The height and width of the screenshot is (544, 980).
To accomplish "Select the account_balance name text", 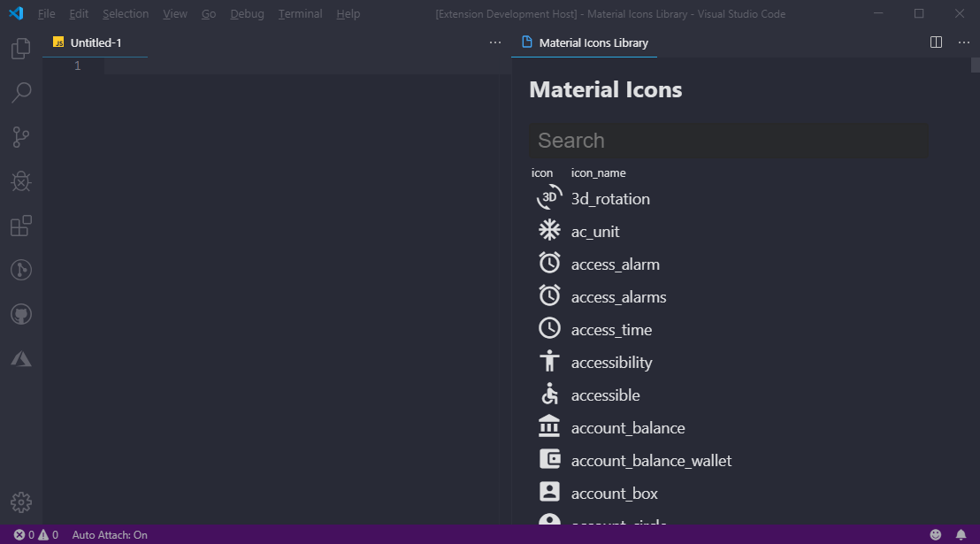I will [x=627, y=428].
